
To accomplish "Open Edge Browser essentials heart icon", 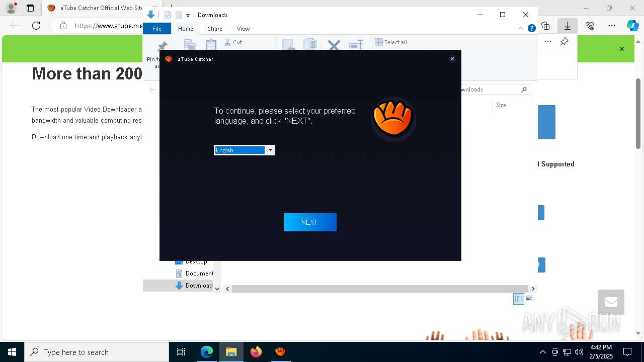I will pyautogui.click(x=590, y=26).
